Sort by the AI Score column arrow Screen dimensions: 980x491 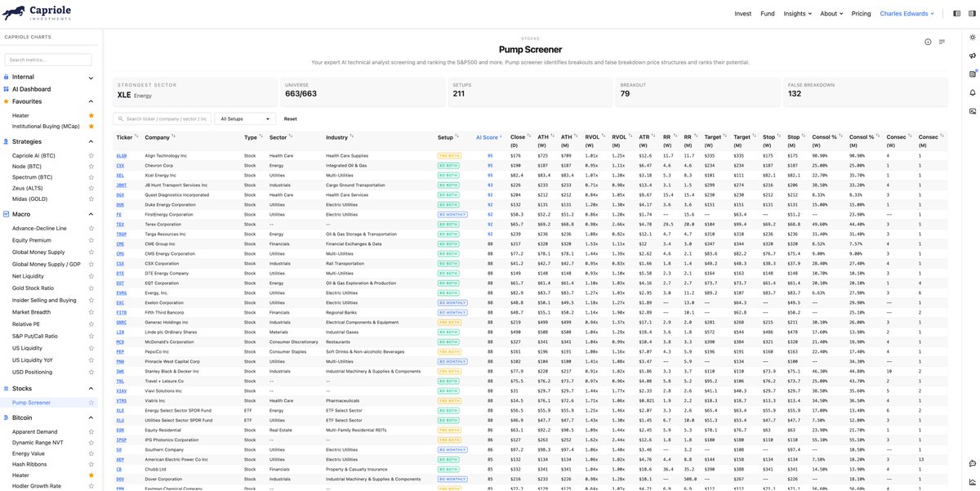coord(501,136)
